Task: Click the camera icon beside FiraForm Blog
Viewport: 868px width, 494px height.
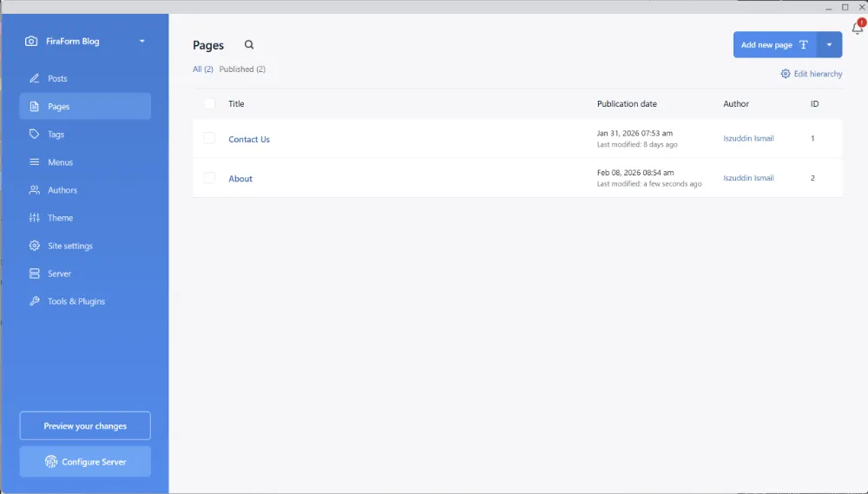Action: click(x=31, y=42)
